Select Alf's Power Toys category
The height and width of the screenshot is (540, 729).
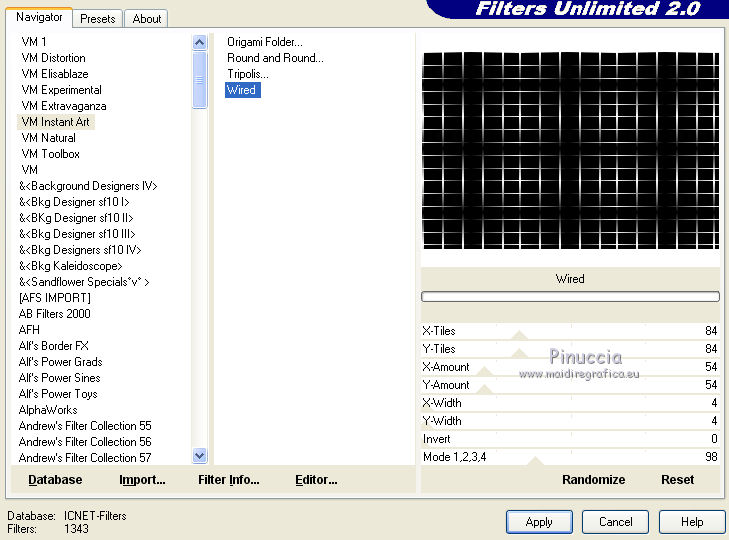pyautogui.click(x=58, y=394)
